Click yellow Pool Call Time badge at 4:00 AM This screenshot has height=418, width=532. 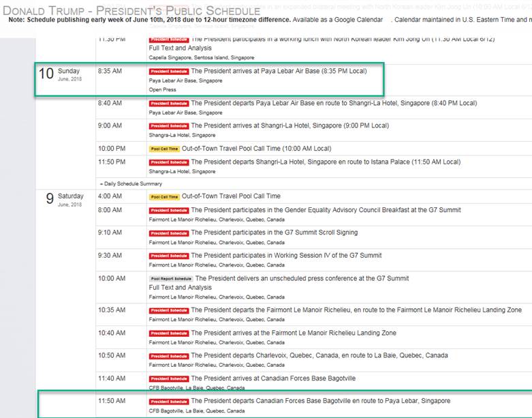pos(164,196)
